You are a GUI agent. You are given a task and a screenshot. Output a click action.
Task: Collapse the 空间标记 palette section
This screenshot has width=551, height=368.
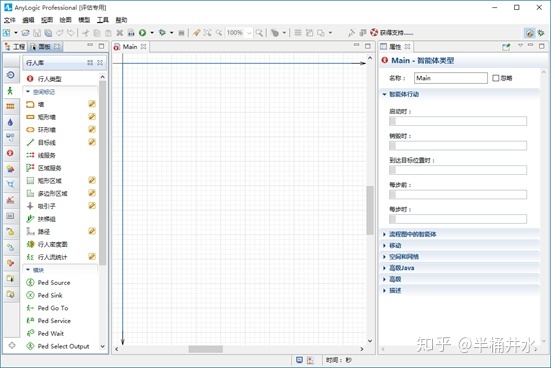[x=28, y=92]
